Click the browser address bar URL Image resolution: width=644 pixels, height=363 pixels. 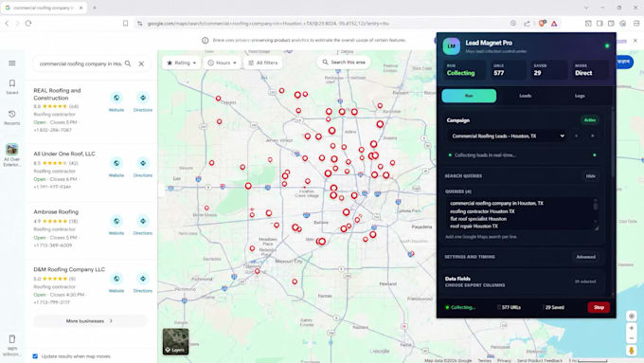coord(268,24)
